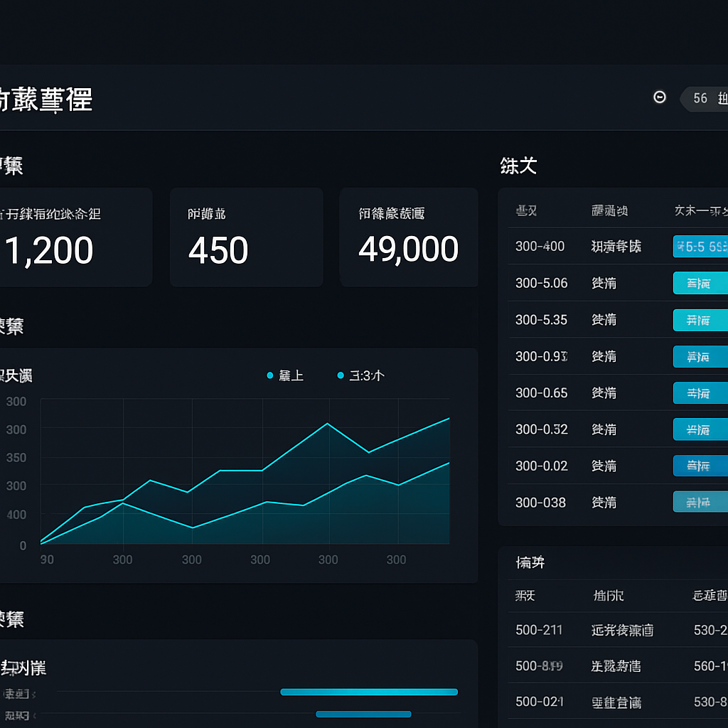Click the 0 label on chart Y axis
This screenshot has width=728, height=728.
pyautogui.click(x=23, y=545)
